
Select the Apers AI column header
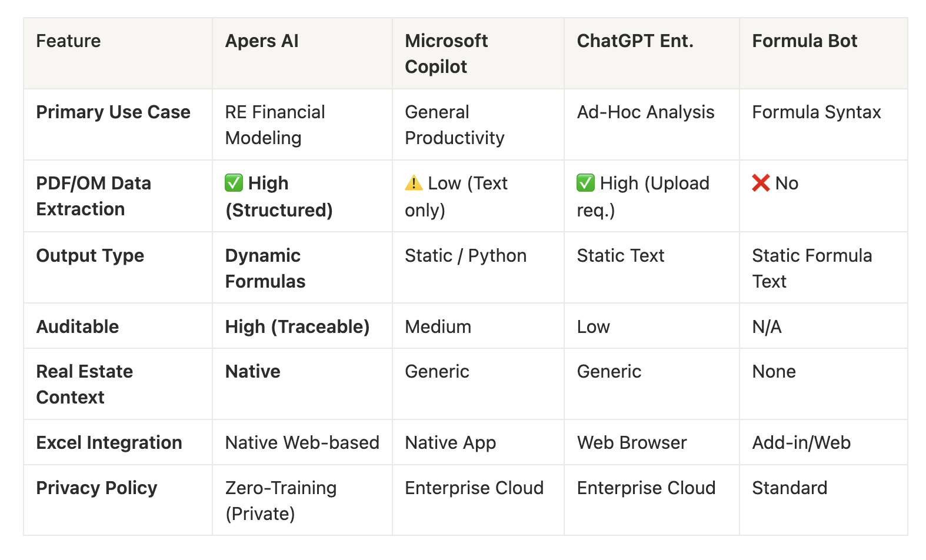262,41
